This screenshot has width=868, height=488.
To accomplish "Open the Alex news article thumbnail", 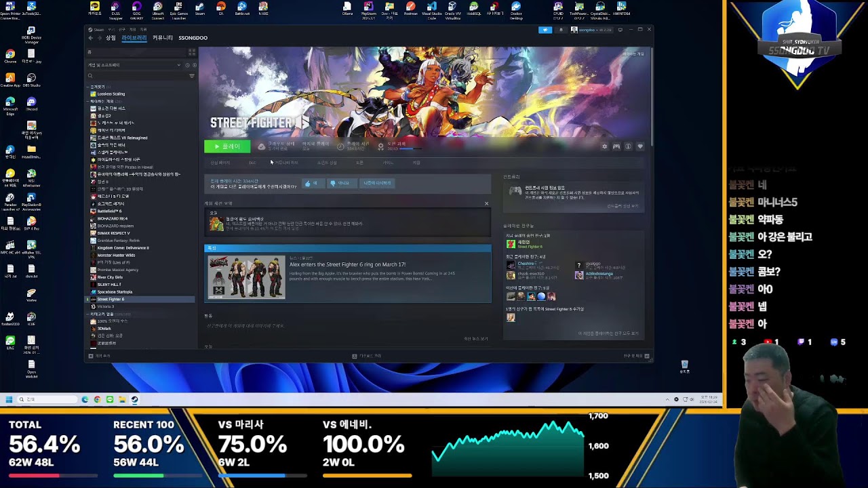I will 247,277.
